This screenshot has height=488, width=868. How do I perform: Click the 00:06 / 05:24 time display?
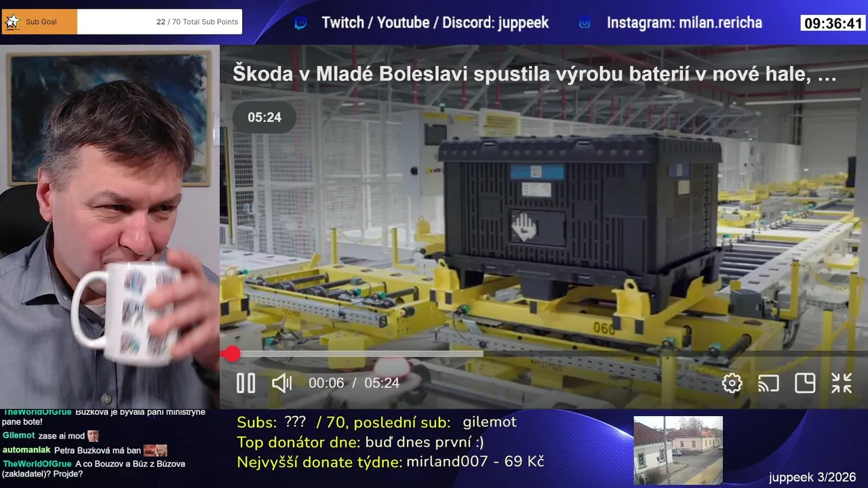coord(354,383)
